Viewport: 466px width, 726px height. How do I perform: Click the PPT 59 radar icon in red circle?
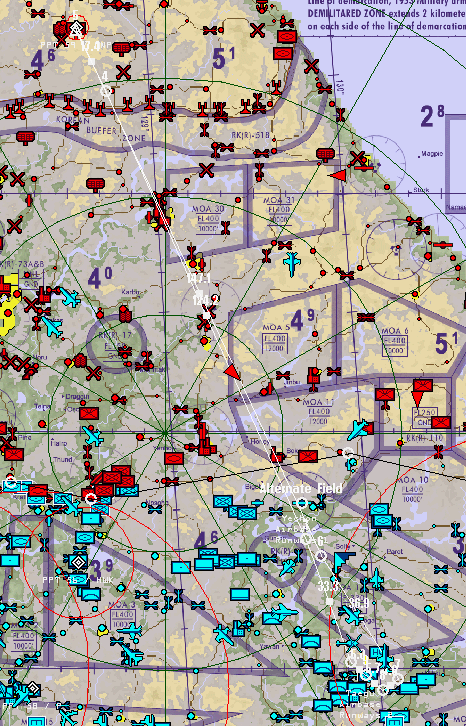pyautogui.click(x=76, y=29)
